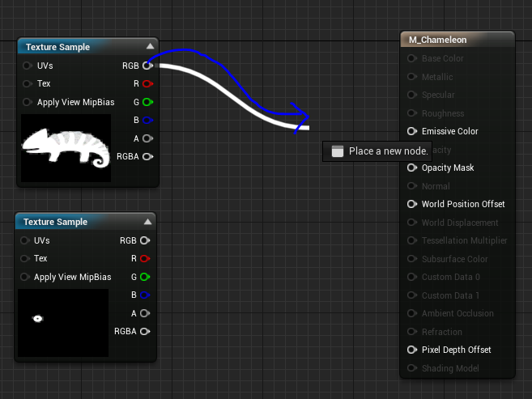This screenshot has height=399, width=532.
Task: Collapse the bottom Texture Sample node arrow
Action: [x=147, y=222]
